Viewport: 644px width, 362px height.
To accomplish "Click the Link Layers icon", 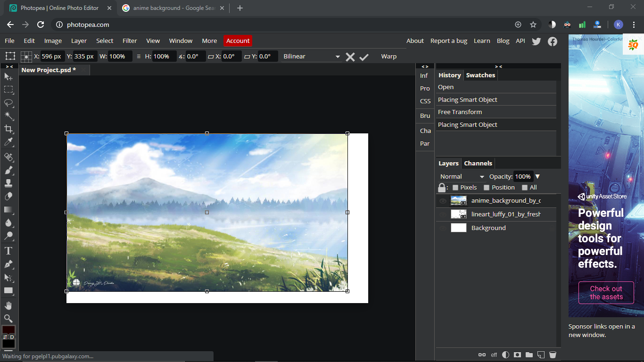I will pos(482,354).
